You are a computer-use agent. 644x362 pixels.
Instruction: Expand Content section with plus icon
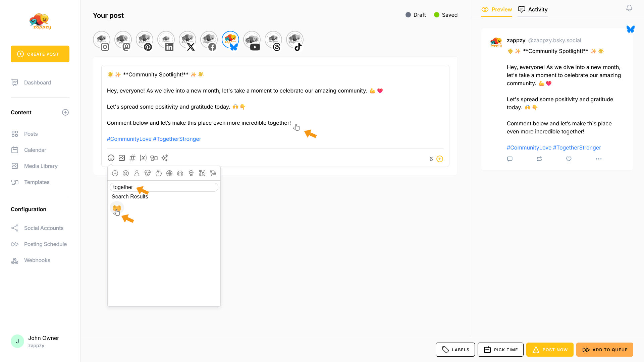pyautogui.click(x=65, y=112)
